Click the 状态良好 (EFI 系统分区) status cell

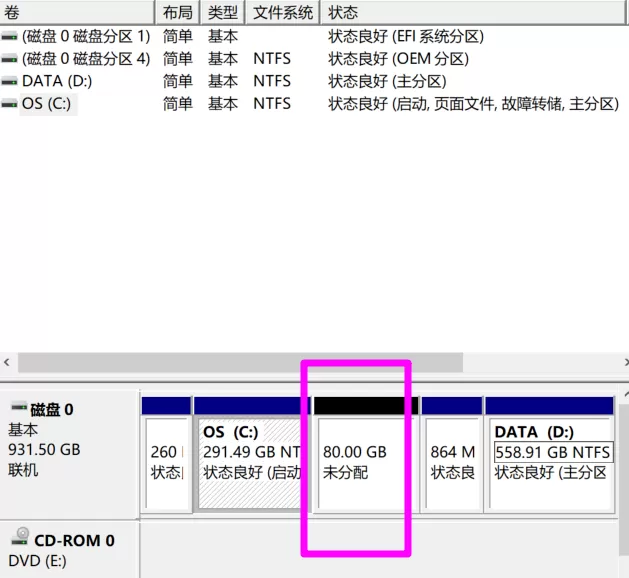[406, 37]
